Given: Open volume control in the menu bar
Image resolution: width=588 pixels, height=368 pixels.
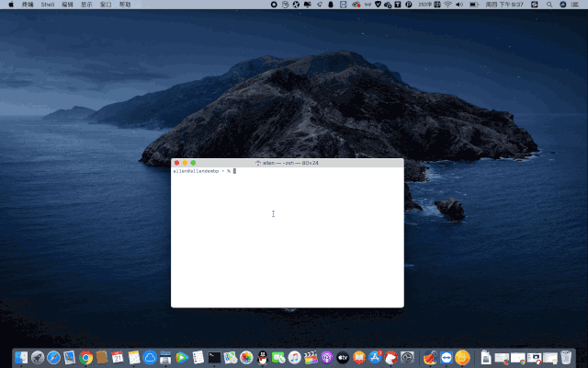Looking at the screenshot, I should coord(459,5).
